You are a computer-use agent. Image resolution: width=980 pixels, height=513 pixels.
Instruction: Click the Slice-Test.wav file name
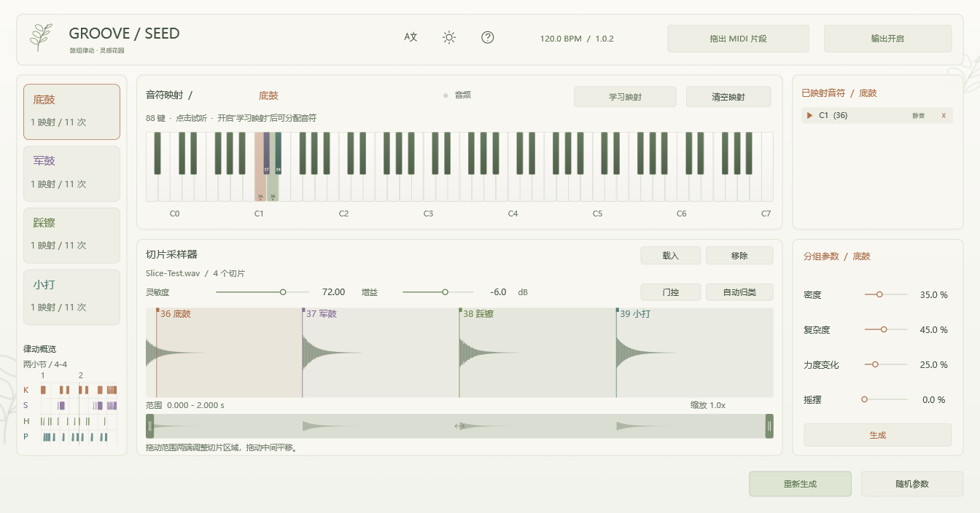point(173,273)
